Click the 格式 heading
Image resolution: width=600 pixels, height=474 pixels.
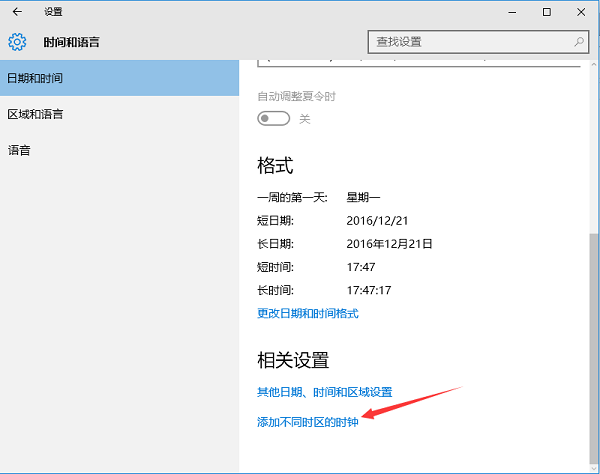click(275, 165)
